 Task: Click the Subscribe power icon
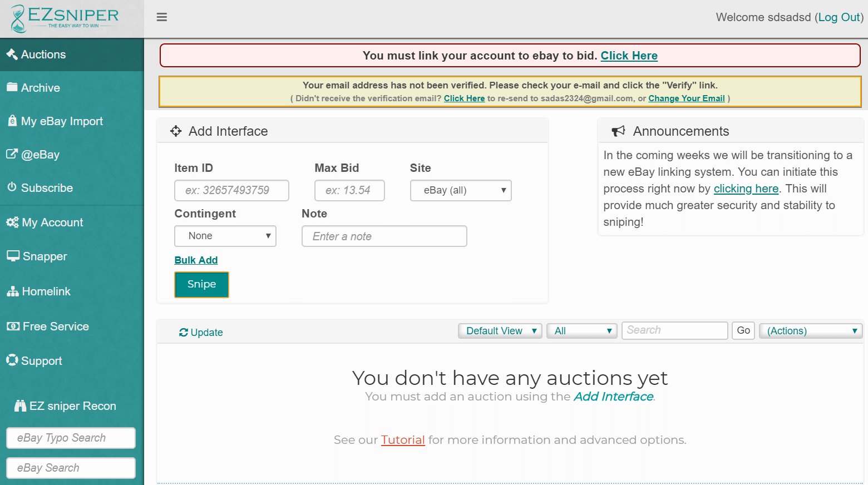pos(12,187)
